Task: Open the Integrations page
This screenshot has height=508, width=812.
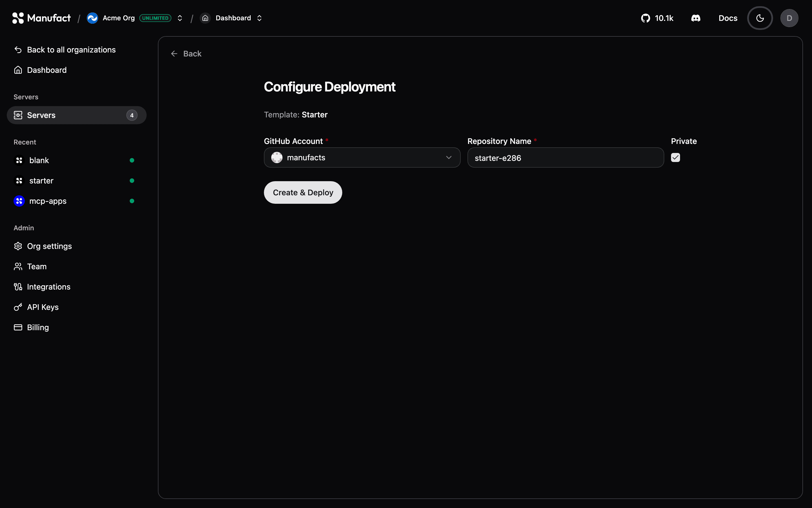Action: point(76,287)
